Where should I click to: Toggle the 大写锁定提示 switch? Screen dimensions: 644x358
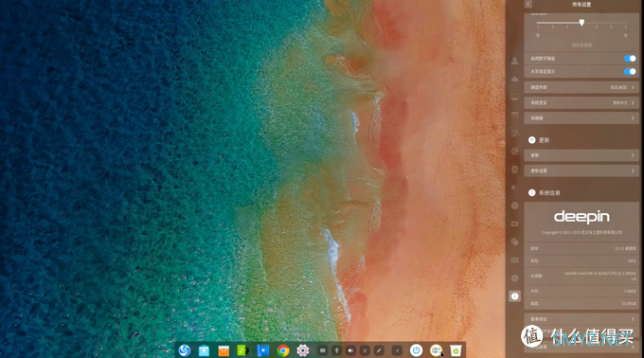[630, 71]
